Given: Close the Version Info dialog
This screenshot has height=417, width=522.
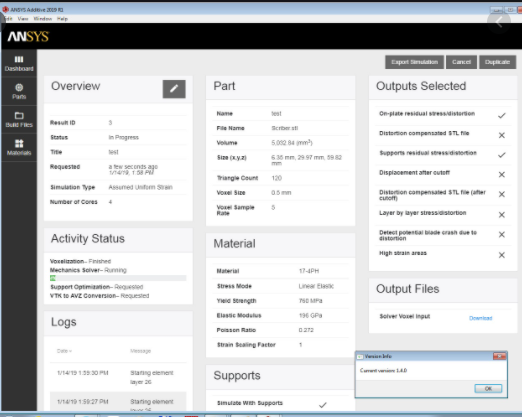Looking at the screenshot, I should click(x=499, y=356).
